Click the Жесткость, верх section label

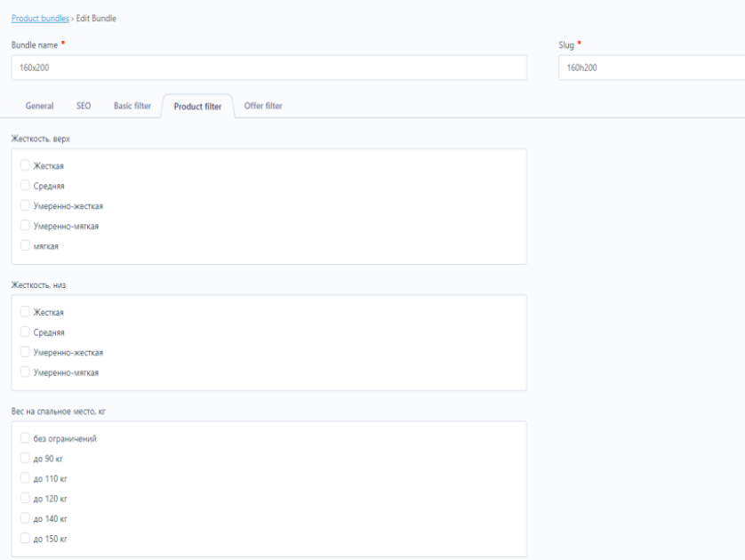click(x=40, y=139)
